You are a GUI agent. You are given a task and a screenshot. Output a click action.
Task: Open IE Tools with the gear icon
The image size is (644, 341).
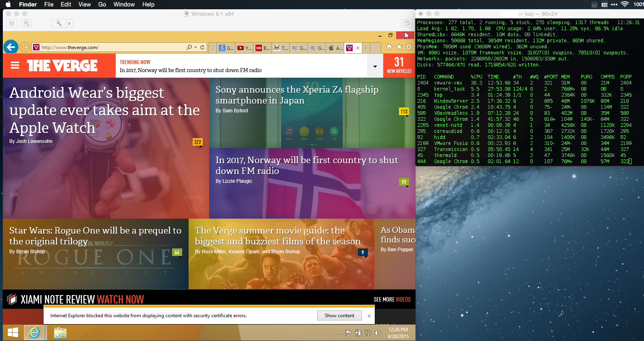409,47
